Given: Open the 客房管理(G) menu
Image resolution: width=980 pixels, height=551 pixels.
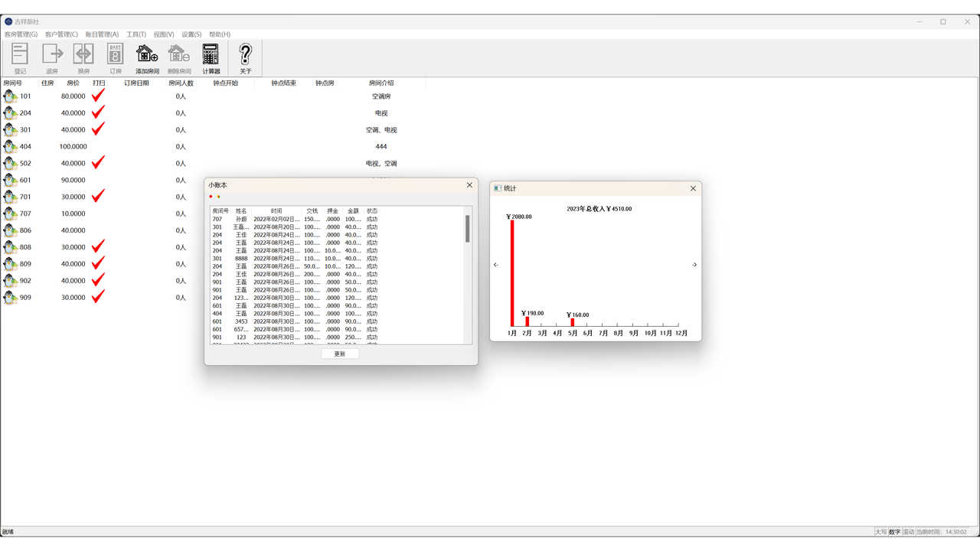Looking at the screenshot, I should [x=21, y=34].
